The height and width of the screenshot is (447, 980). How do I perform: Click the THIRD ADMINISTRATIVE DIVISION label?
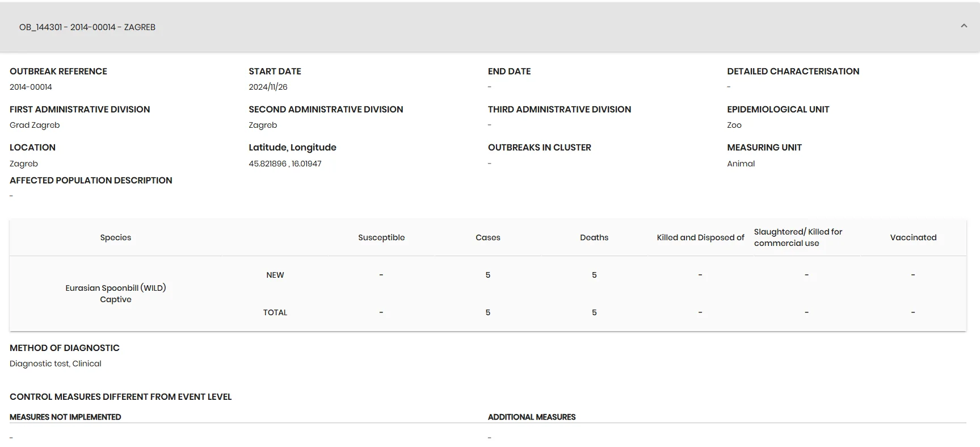[x=560, y=109]
